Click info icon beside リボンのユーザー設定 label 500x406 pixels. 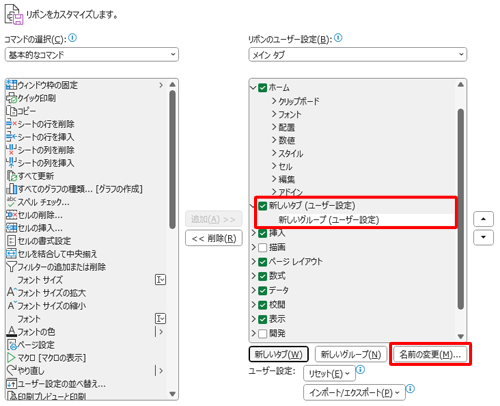tap(338, 38)
